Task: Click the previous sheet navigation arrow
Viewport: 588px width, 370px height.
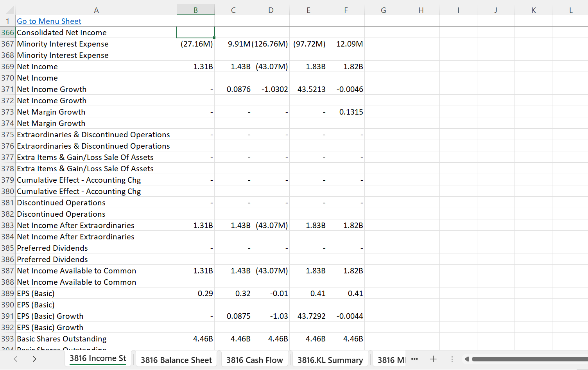Action: tap(15, 359)
